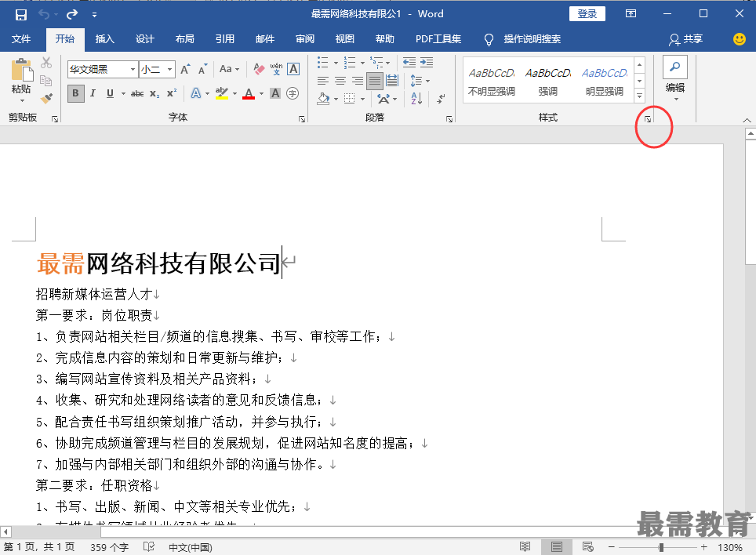Image resolution: width=756 pixels, height=555 pixels.
Task: Switch to the 布局 tab
Action: coord(184,39)
